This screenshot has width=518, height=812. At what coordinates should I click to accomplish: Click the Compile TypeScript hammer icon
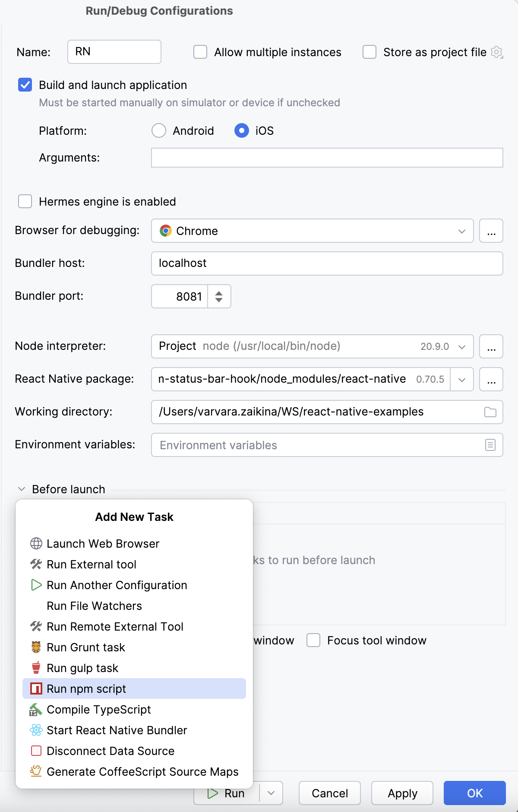pyautogui.click(x=35, y=710)
